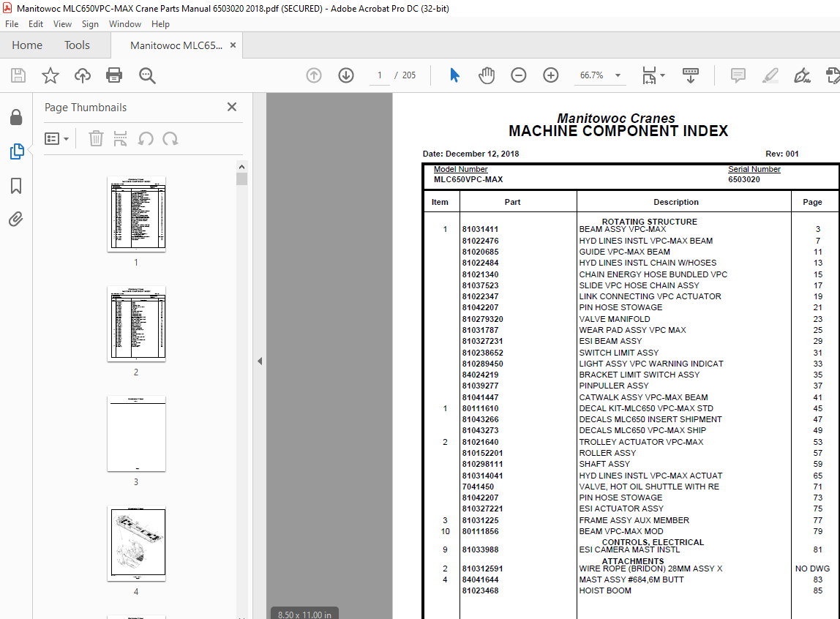This screenshot has height=619, width=840.
Task: Click the print pages icon in thumbnails panel
Action: [x=121, y=139]
